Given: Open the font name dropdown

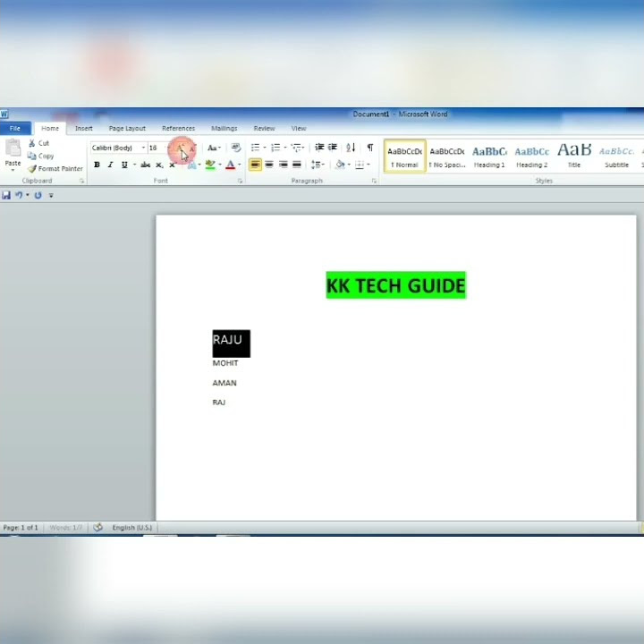Looking at the screenshot, I should 143,148.
